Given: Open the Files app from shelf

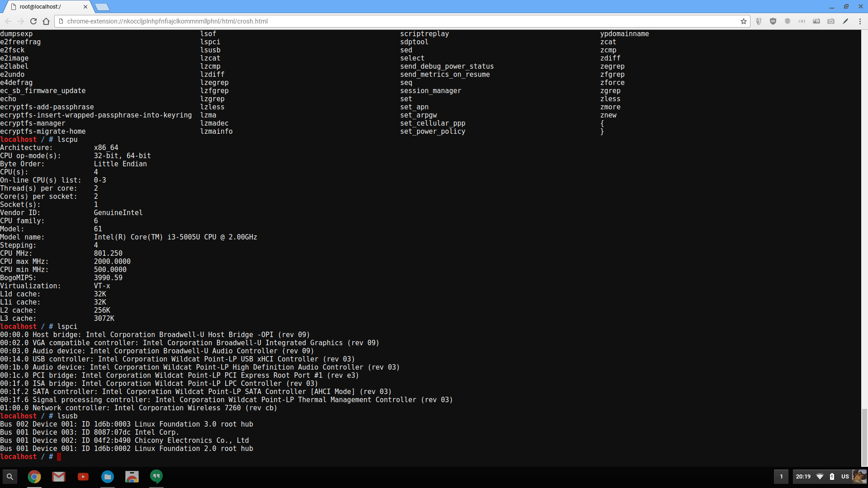Looking at the screenshot, I should tap(108, 477).
